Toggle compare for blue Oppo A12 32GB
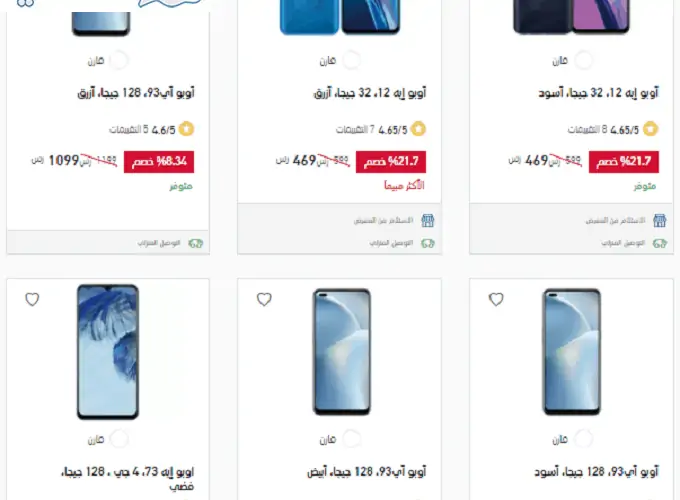Viewport: 680px width, 500px height. (351, 60)
